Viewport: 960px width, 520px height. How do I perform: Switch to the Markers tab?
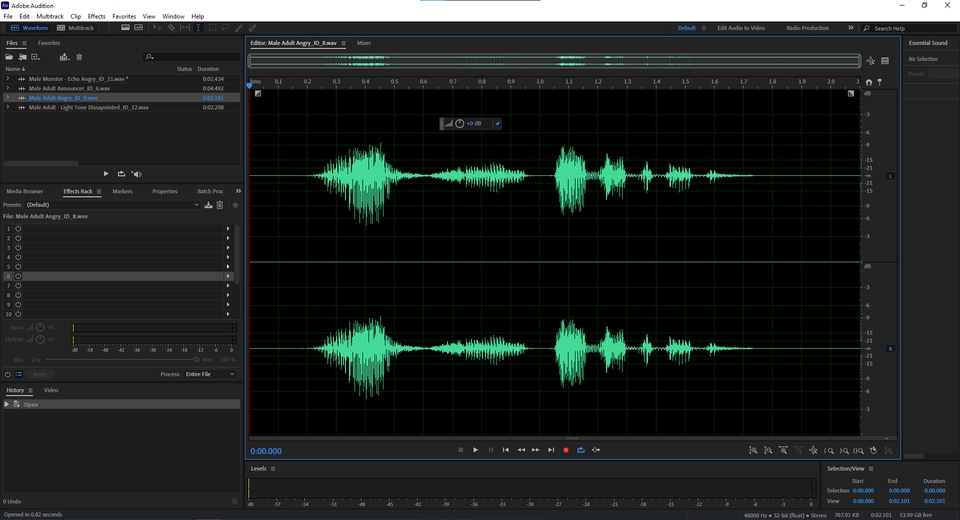[122, 191]
